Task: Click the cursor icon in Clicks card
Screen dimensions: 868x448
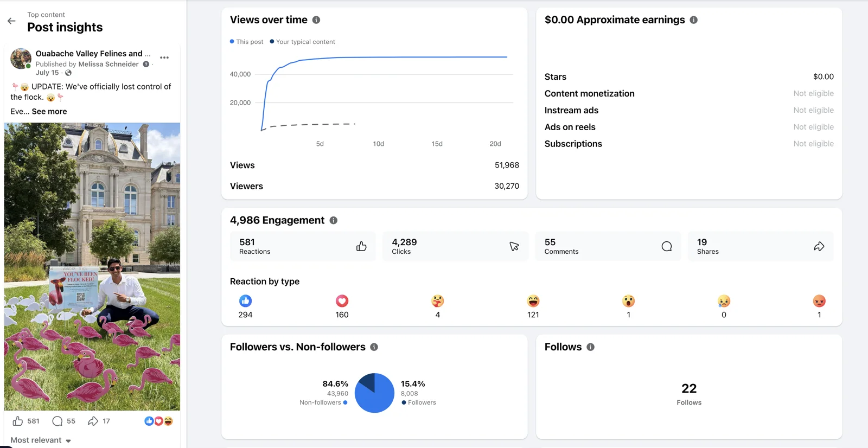Action: click(514, 246)
